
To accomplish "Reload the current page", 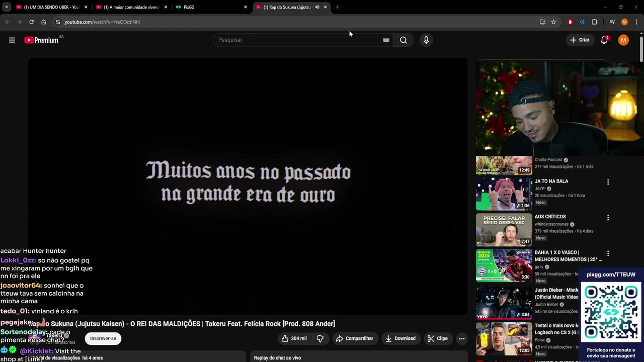I will coord(31,22).
